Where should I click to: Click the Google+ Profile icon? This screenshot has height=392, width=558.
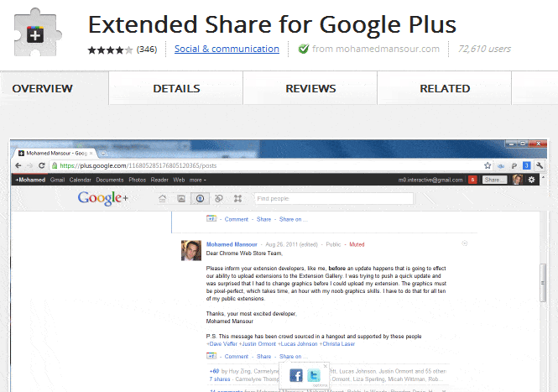coord(200,198)
